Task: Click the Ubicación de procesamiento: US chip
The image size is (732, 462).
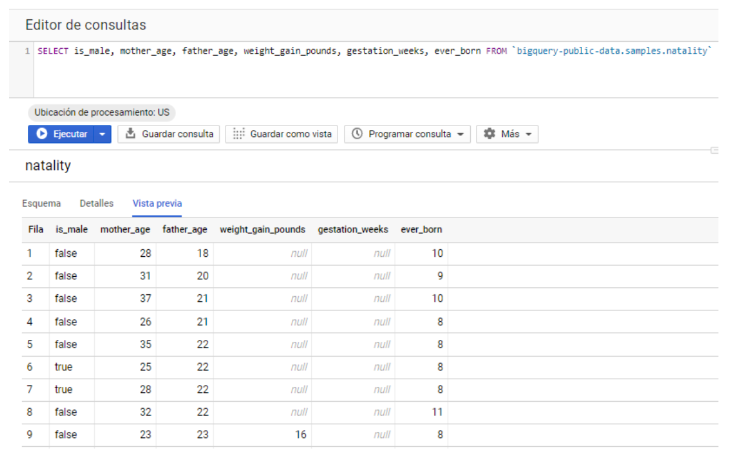Action: coord(102,112)
